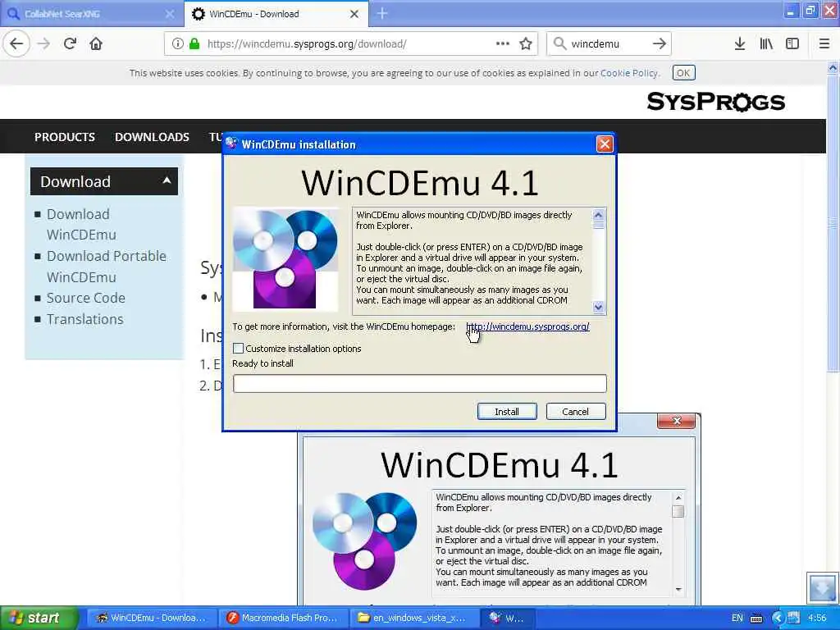Open the Firefox hamburger menu
840x630 pixels.
(x=824, y=43)
